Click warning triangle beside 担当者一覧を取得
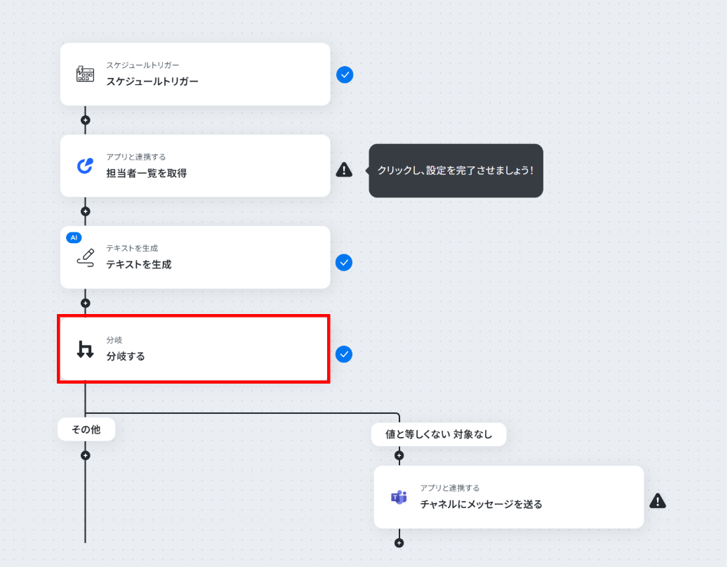 344,169
